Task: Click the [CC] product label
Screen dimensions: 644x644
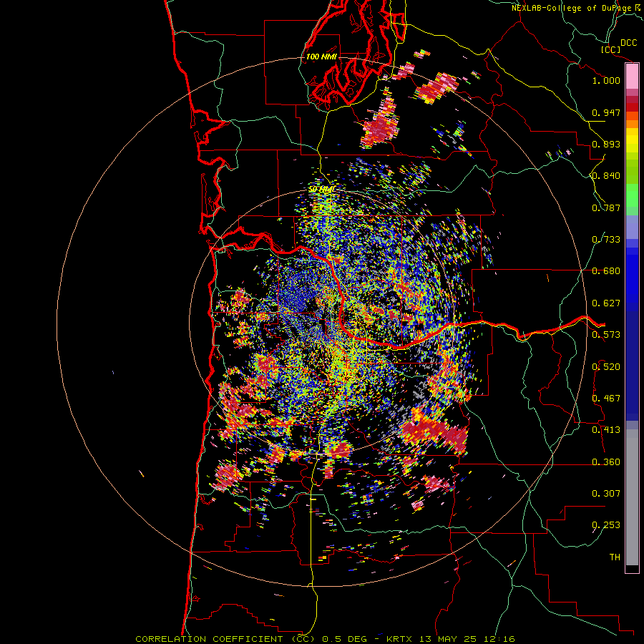Action: coord(610,49)
